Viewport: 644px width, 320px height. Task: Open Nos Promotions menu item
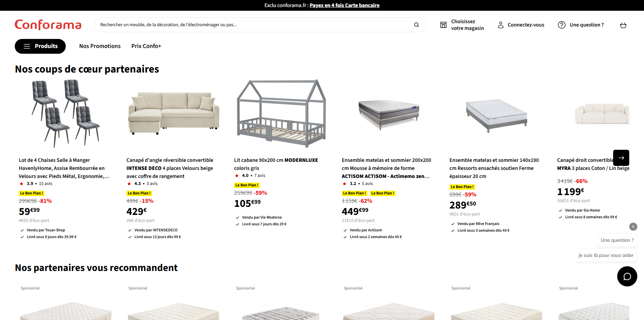coord(100,46)
